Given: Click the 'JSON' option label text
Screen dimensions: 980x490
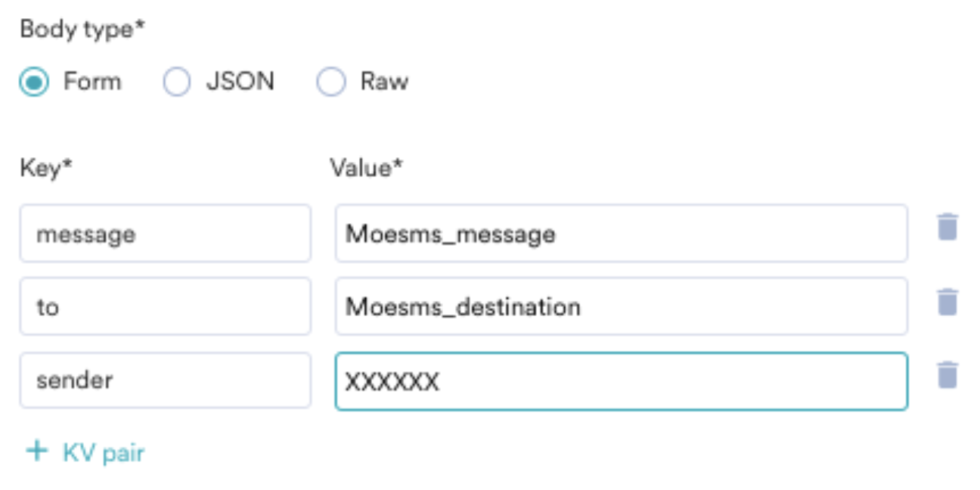Looking at the screenshot, I should pyautogui.click(x=240, y=82).
